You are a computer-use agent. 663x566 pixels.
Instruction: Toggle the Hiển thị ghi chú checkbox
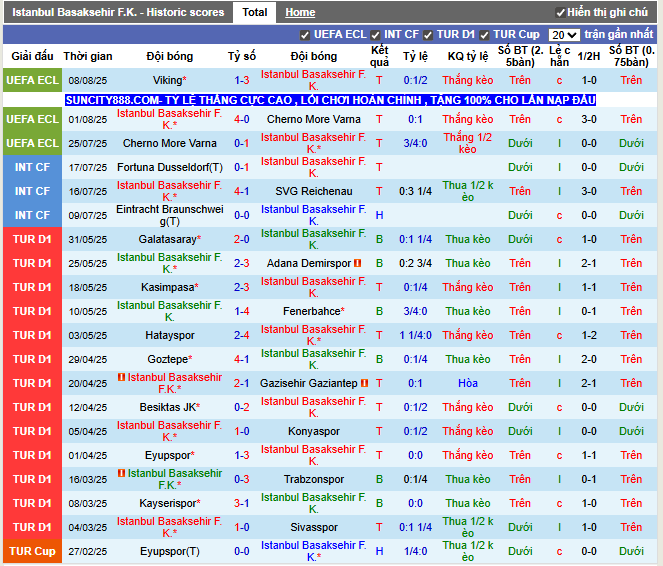561,13
